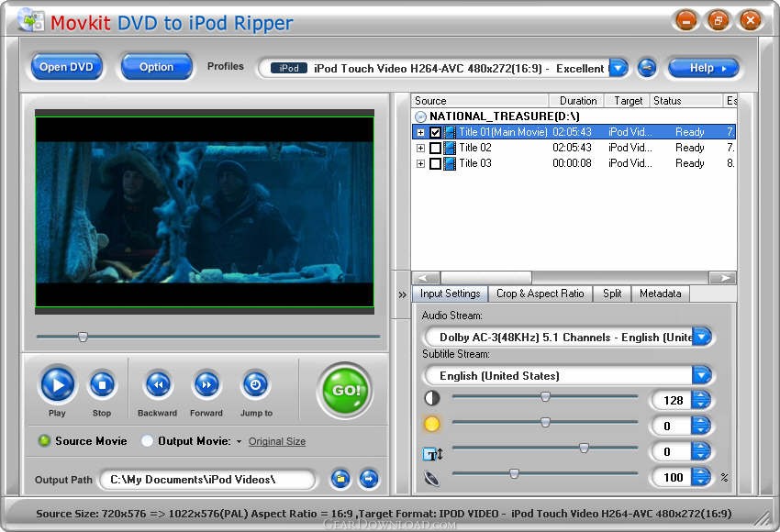Expand the Title 03 tree node

420,163
